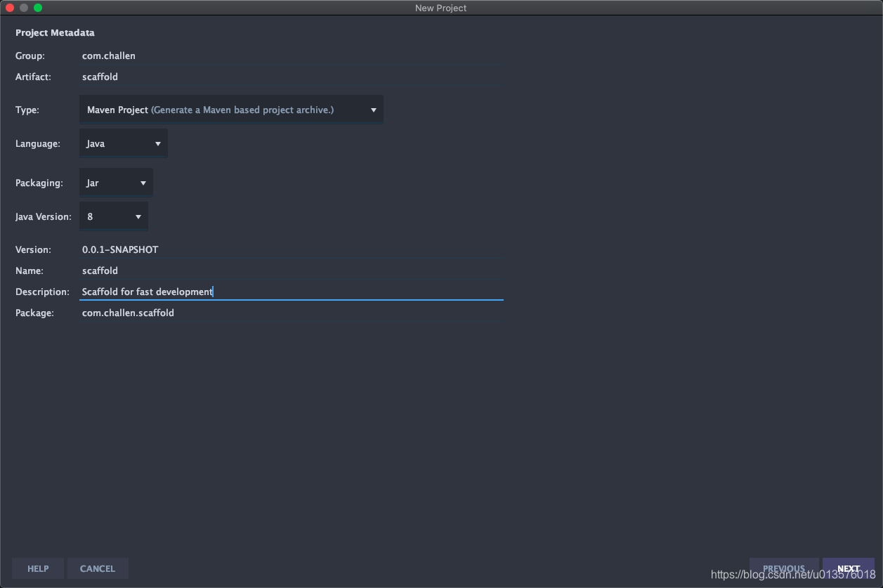
Task: Click the HELP button
Action: 38,568
